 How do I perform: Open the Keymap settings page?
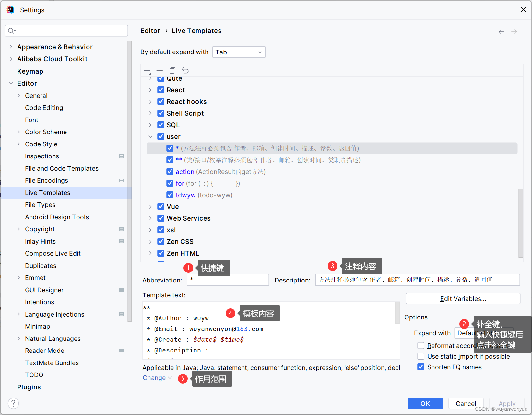(x=30, y=71)
